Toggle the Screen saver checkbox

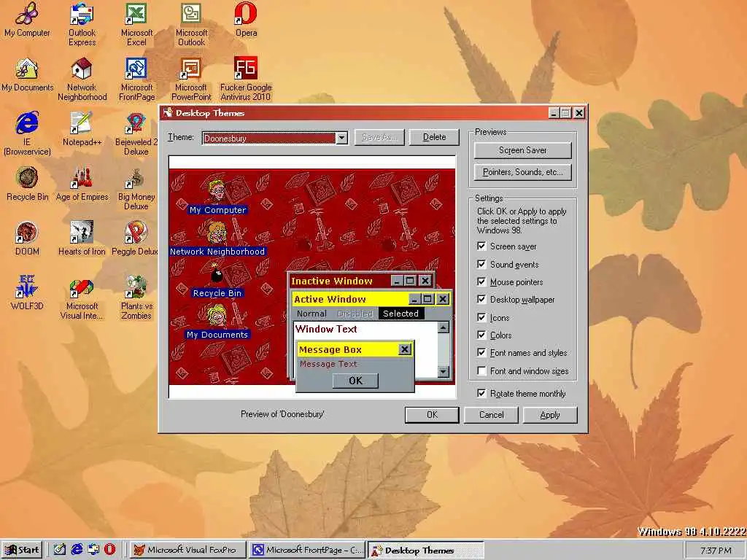(x=481, y=246)
